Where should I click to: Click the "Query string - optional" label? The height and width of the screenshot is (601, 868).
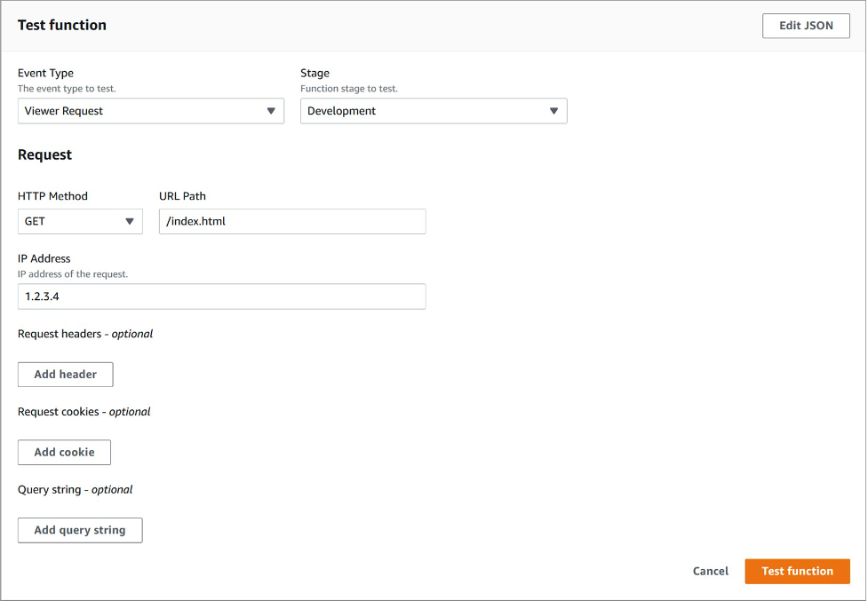pyautogui.click(x=76, y=489)
